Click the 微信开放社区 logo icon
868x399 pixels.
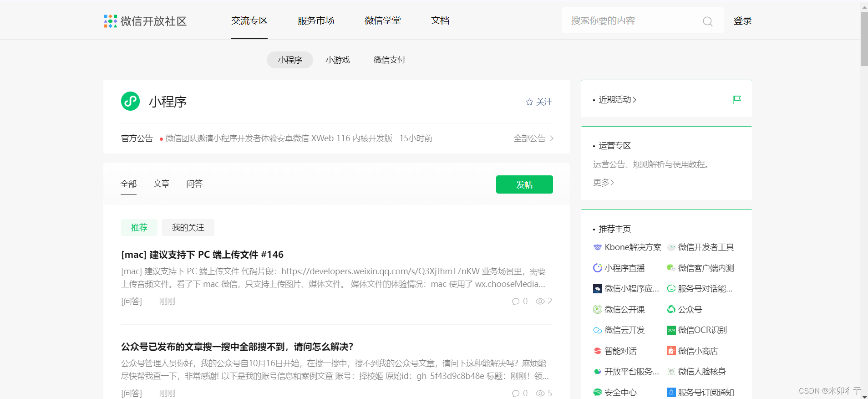(110, 21)
